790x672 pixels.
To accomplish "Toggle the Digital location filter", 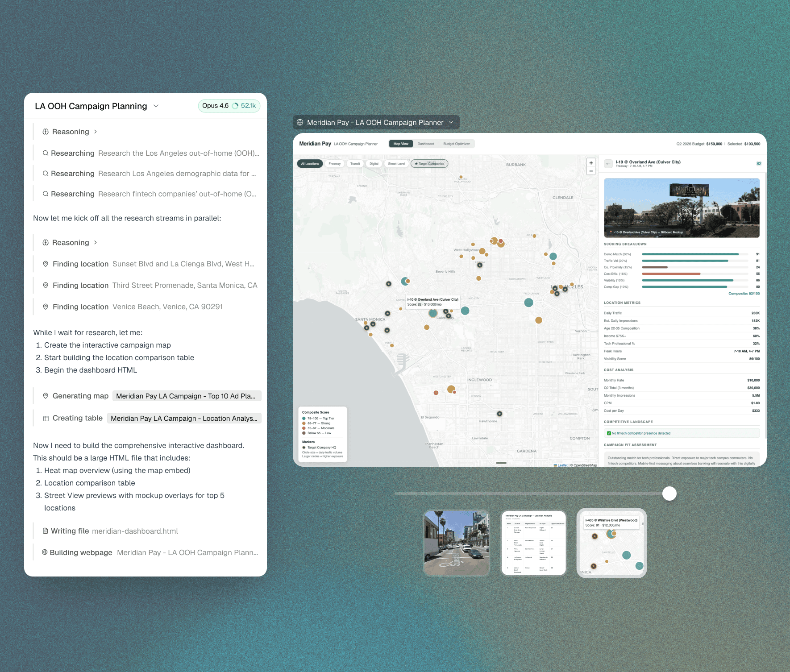I will 374,164.
